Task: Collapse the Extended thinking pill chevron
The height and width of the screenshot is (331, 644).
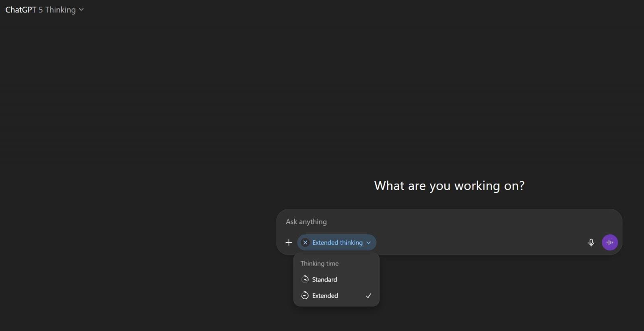Action: [369, 242]
